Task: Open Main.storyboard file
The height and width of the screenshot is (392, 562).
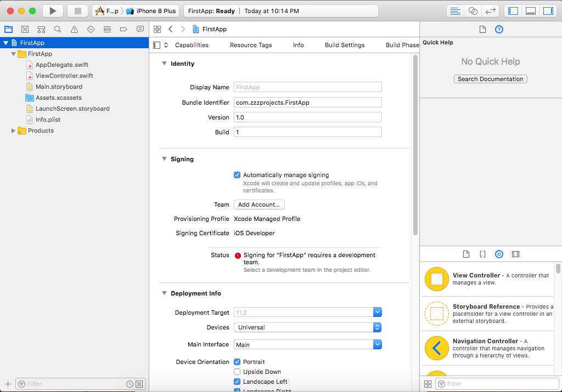Action: tap(59, 87)
